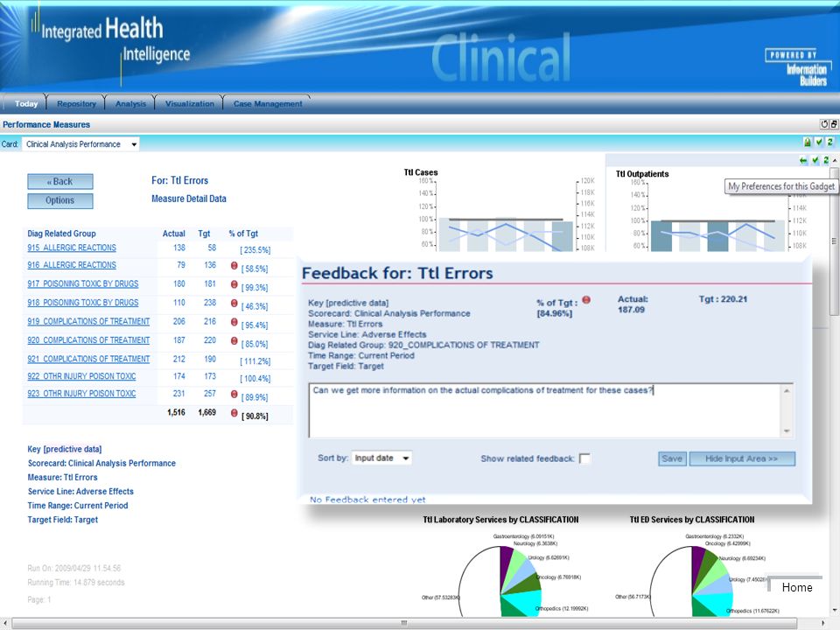The width and height of the screenshot is (840, 630).
Task: Click the refresh icon in Performance Measures header
Action: tap(824, 124)
